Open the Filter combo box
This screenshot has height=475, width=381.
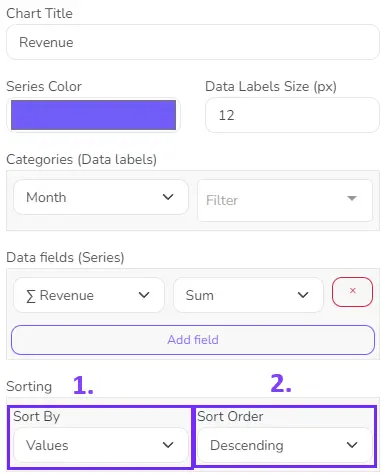click(285, 200)
